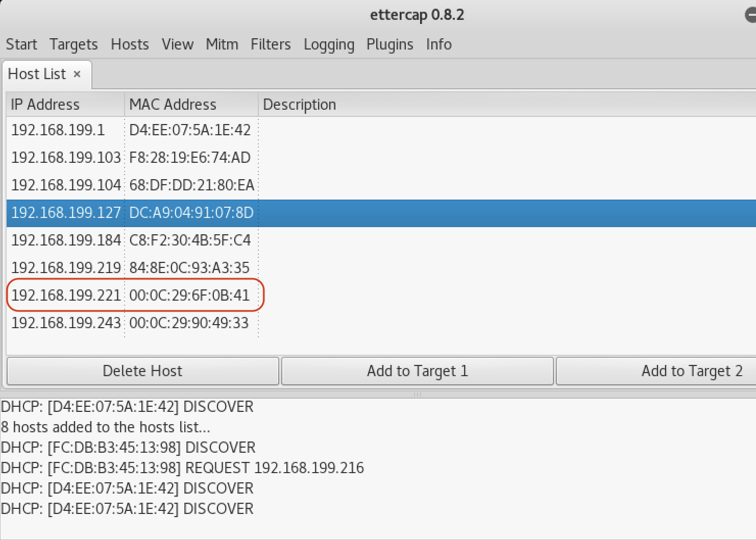Switch to the Host List tab

(37, 75)
